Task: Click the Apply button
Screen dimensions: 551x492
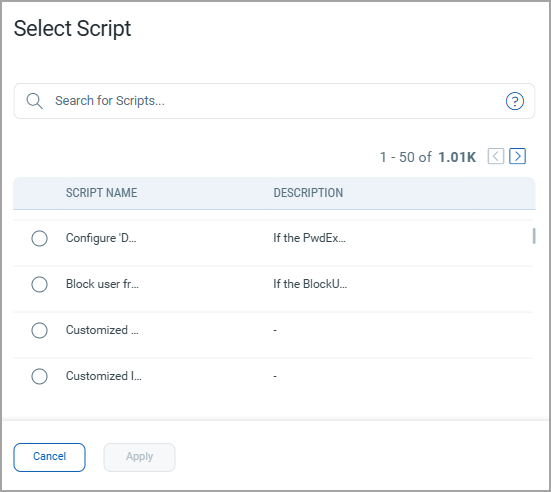Action: click(x=140, y=457)
